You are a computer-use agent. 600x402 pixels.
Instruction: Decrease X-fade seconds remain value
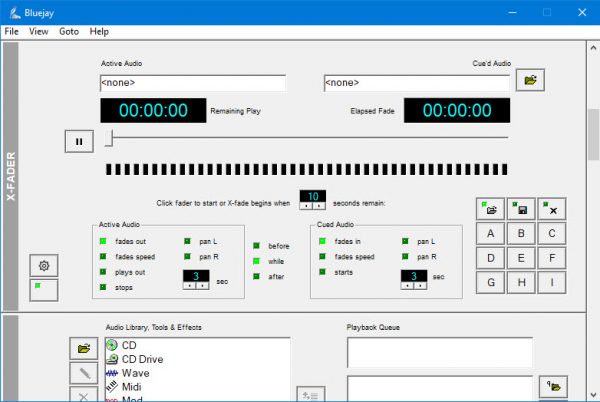point(306,206)
